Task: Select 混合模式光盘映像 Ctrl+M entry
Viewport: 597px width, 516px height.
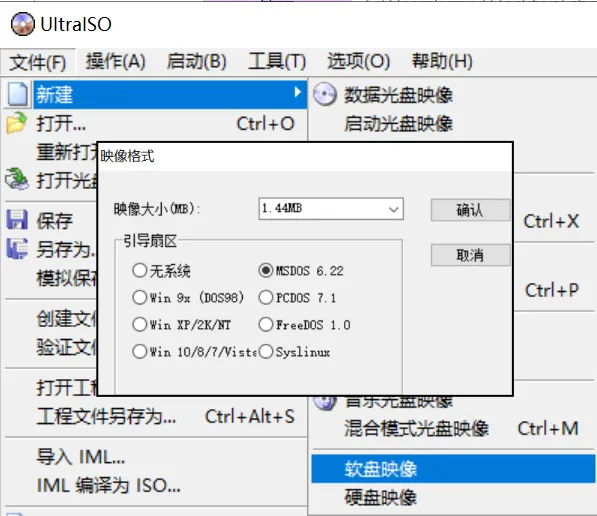Action: click(453, 428)
